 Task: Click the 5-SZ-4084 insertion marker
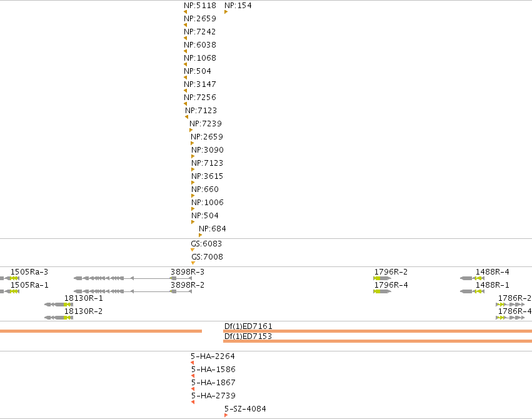[226, 415]
